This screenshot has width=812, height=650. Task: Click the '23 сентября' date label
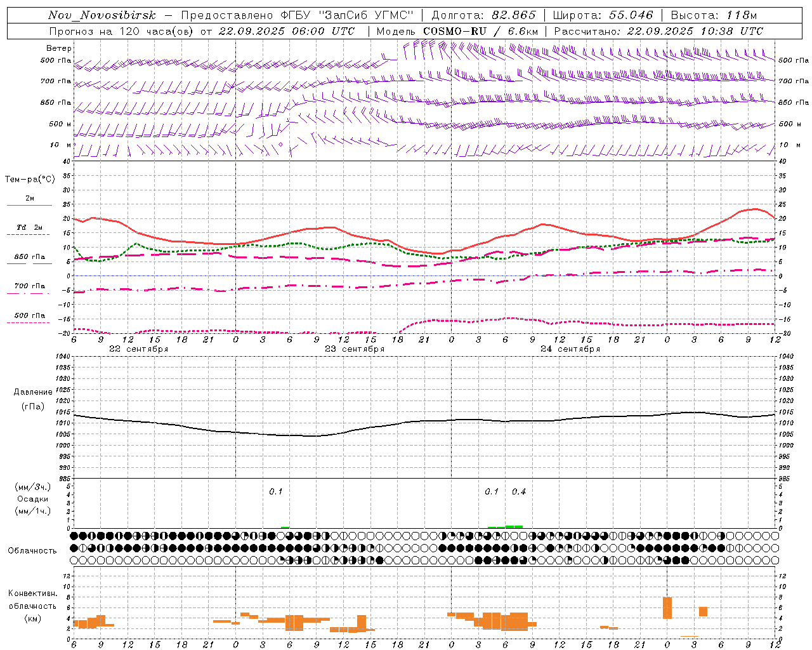pos(355,349)
